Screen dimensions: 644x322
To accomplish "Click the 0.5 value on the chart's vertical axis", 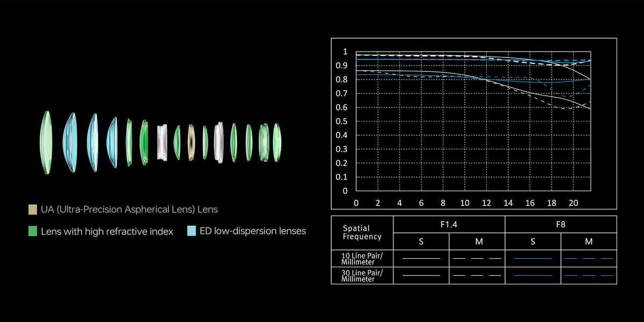I will point(345,121).
